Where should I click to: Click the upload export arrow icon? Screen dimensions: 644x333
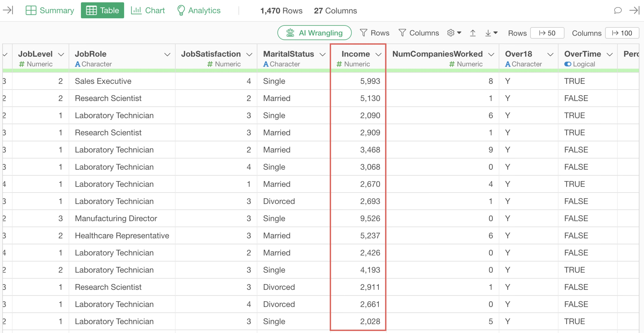473,33
